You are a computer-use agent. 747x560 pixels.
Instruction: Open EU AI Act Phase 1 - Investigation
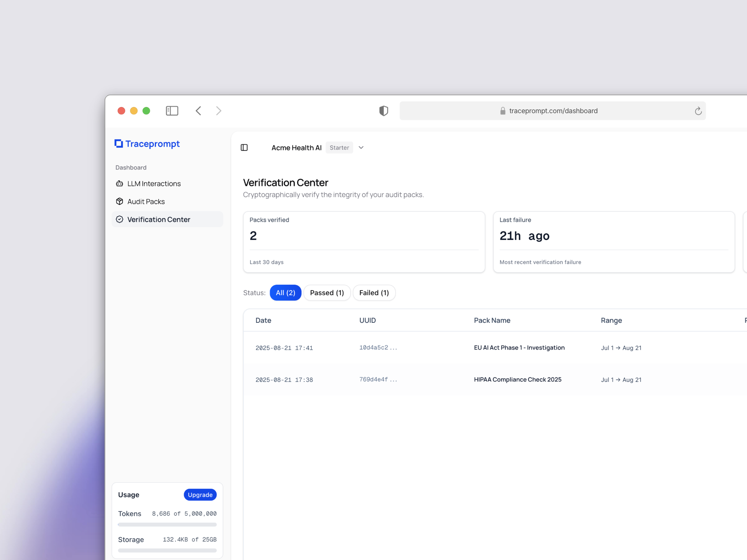(519, 348)
